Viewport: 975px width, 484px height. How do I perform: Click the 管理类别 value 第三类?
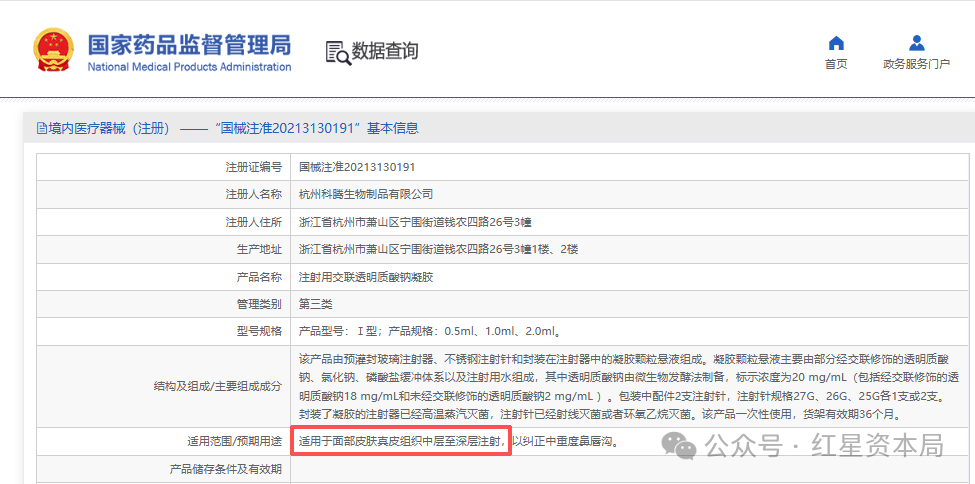(x=316, y=303)
